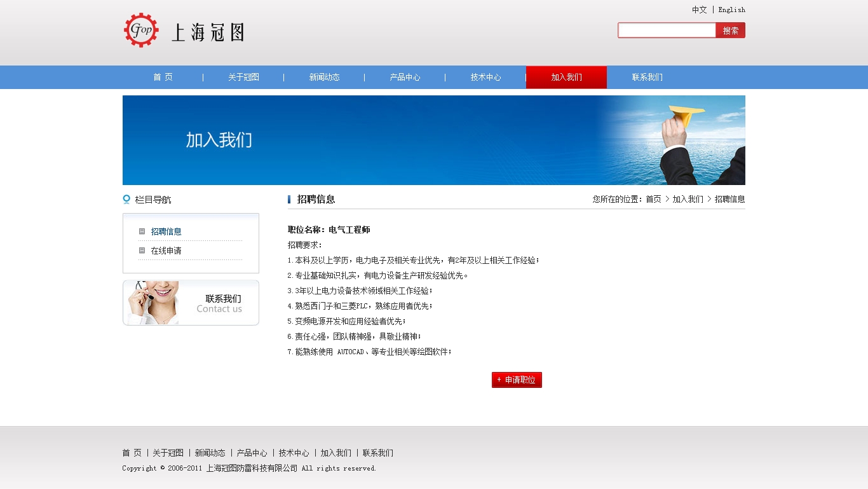Go to 产品中心 from the navigation bar
Image resolution: width=868 pixels, height=489 pixels.
click(405, 77)
